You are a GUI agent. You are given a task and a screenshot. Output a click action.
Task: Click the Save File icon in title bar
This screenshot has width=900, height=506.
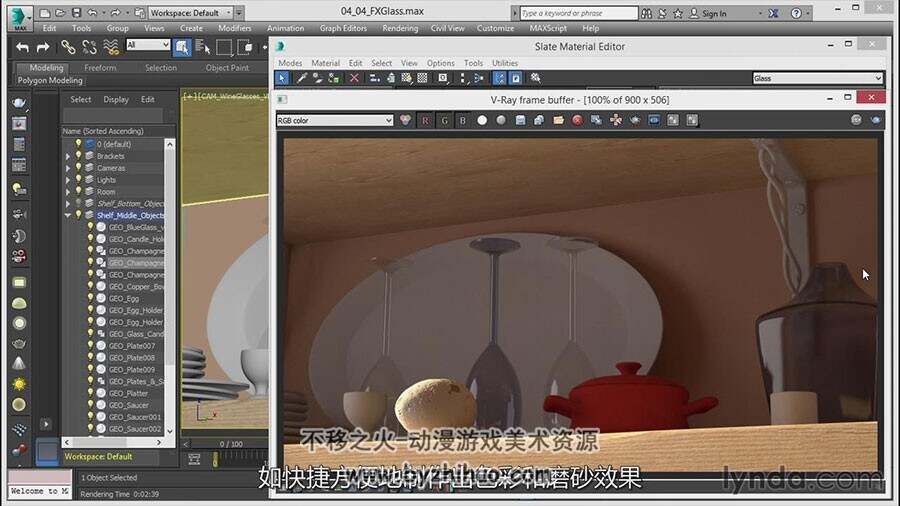pos(76,13)
